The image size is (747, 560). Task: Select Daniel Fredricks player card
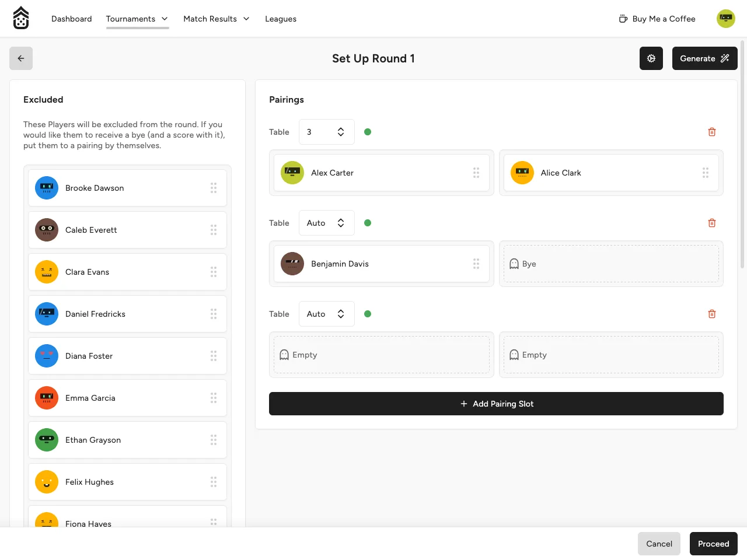(x=127, y=314)
